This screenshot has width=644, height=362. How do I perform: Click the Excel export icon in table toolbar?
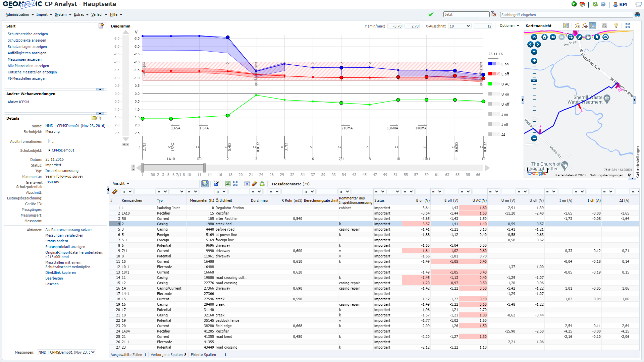click(228, 184)
